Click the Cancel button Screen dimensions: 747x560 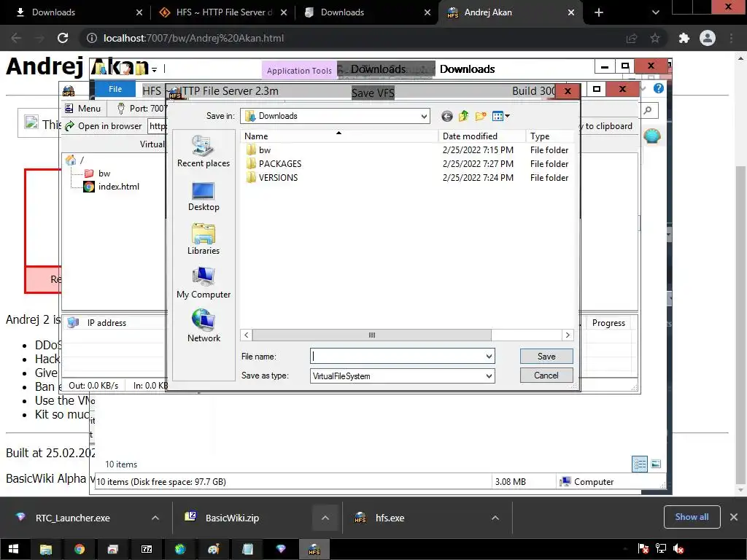(x=546, y=376)
